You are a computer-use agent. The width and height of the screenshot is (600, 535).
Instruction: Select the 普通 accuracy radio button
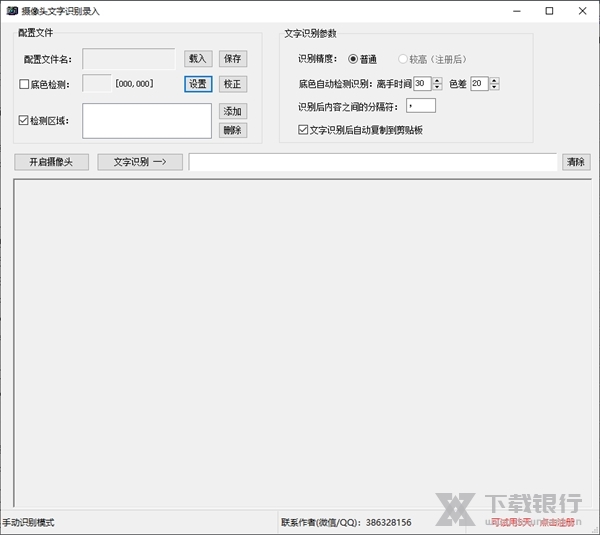click(x=353, y=59)
